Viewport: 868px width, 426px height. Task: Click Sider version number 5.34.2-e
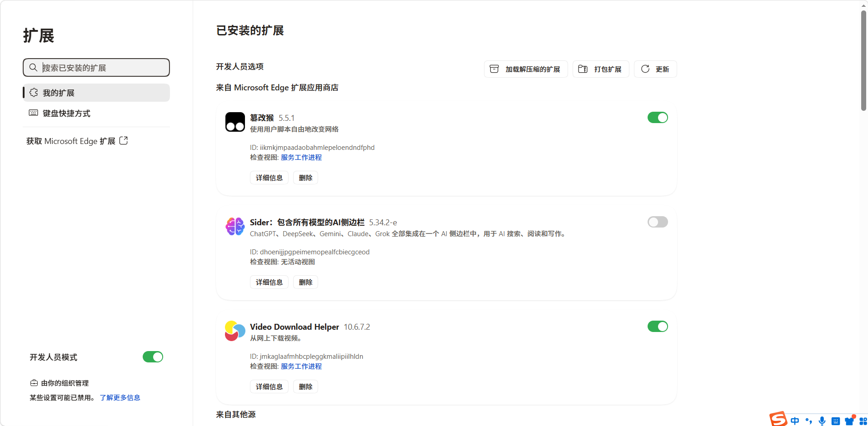click(x=383, y=223)
